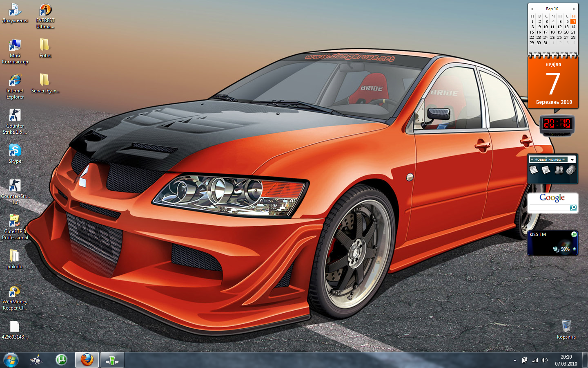Click the 'Бер 10' month title in the calendar

tap(552, 9)
